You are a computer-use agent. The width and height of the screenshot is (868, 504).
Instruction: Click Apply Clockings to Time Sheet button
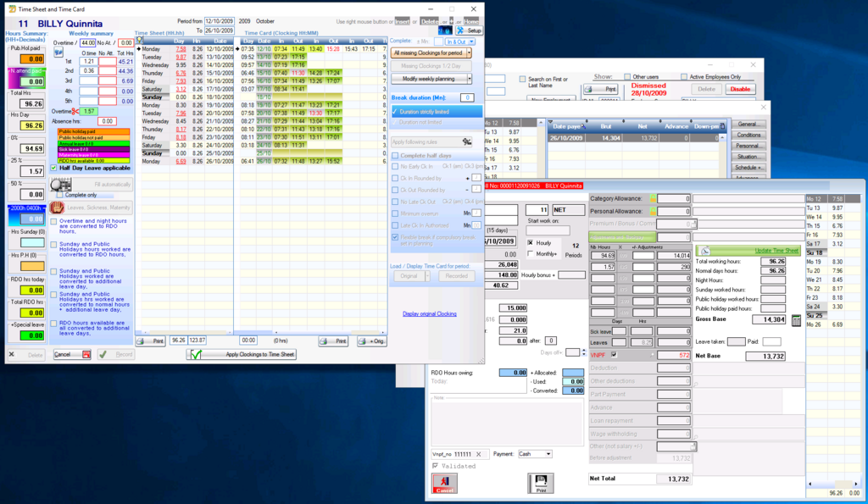click(x=242, y=354)
